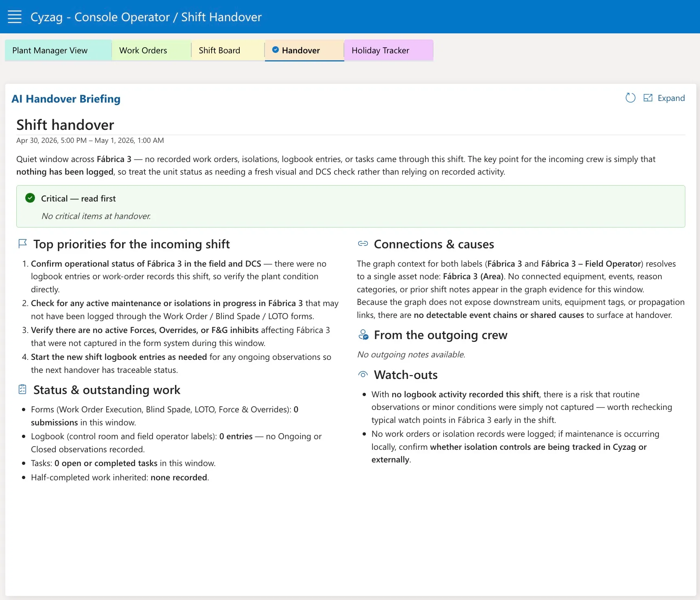Click the link icon beside Connections & causes
700x600 pixels.
point(363,244)
